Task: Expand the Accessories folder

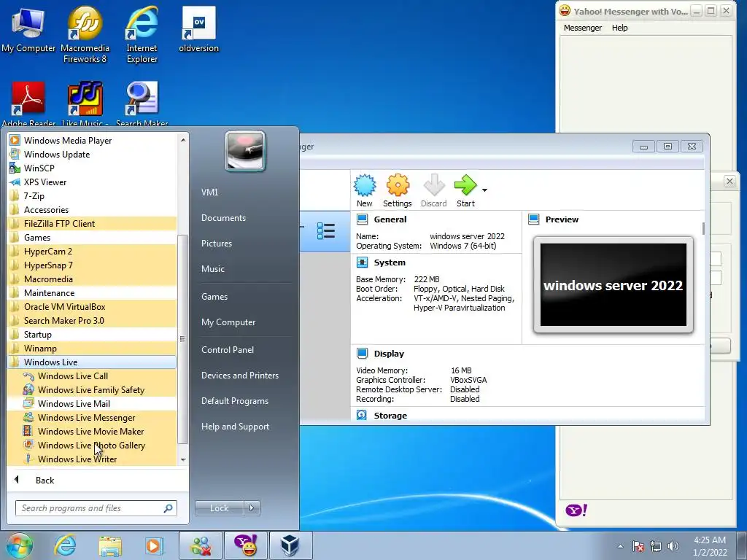Action: (92, 209)
